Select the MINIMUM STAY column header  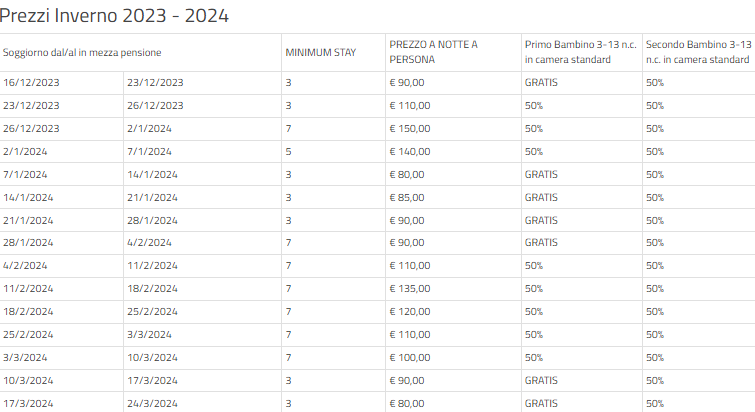pos(321,52)
